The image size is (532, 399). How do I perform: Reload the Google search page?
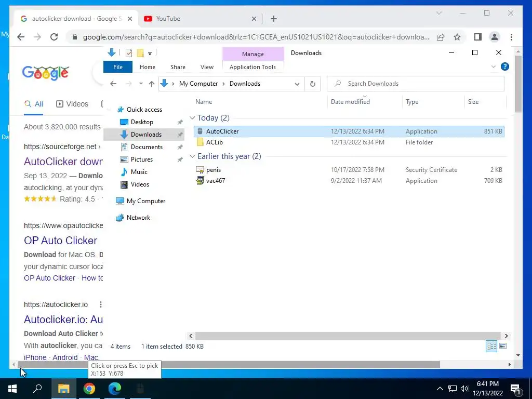(x=54, y=37)
